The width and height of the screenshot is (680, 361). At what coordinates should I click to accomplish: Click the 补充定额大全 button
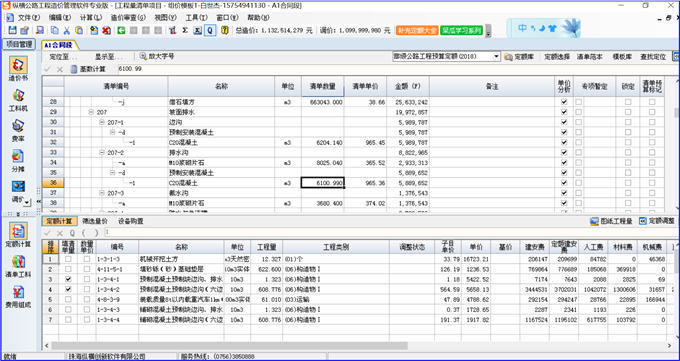point(417,30)
